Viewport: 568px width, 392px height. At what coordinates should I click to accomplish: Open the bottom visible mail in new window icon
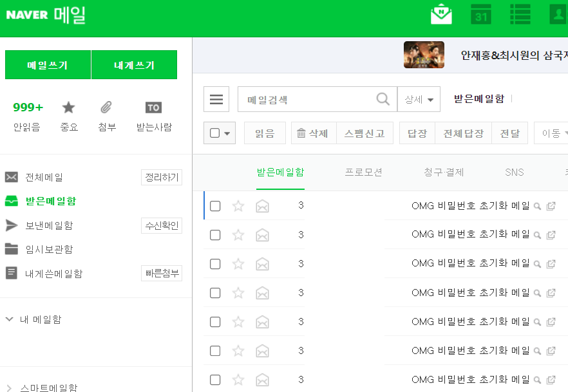[x=551, y=380]
